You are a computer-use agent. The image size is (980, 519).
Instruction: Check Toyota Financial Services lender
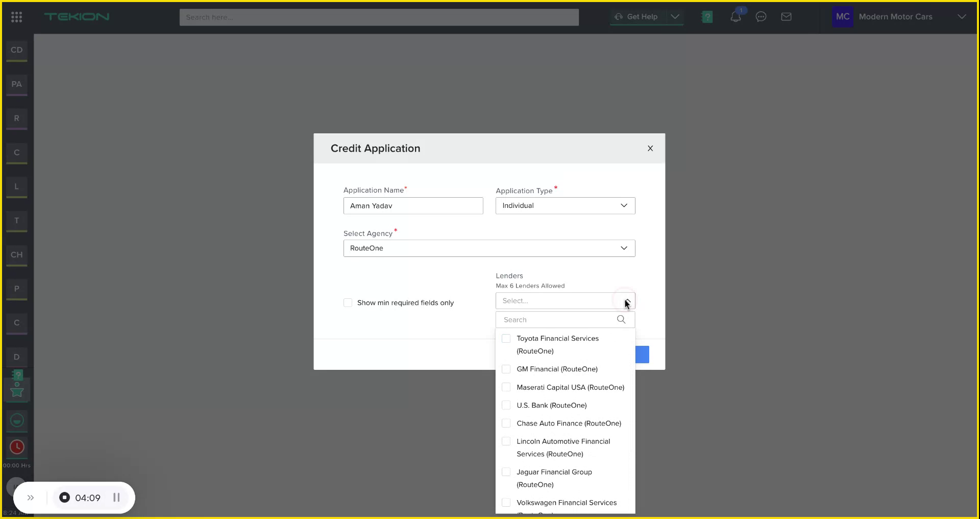(506, 338)
